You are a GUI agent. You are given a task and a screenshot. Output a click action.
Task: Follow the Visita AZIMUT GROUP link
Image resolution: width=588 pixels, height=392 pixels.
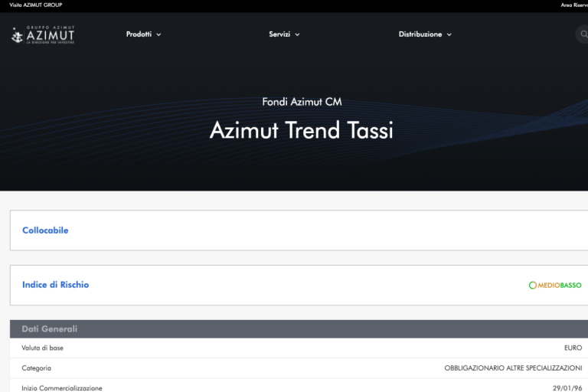tap(36, 5)
